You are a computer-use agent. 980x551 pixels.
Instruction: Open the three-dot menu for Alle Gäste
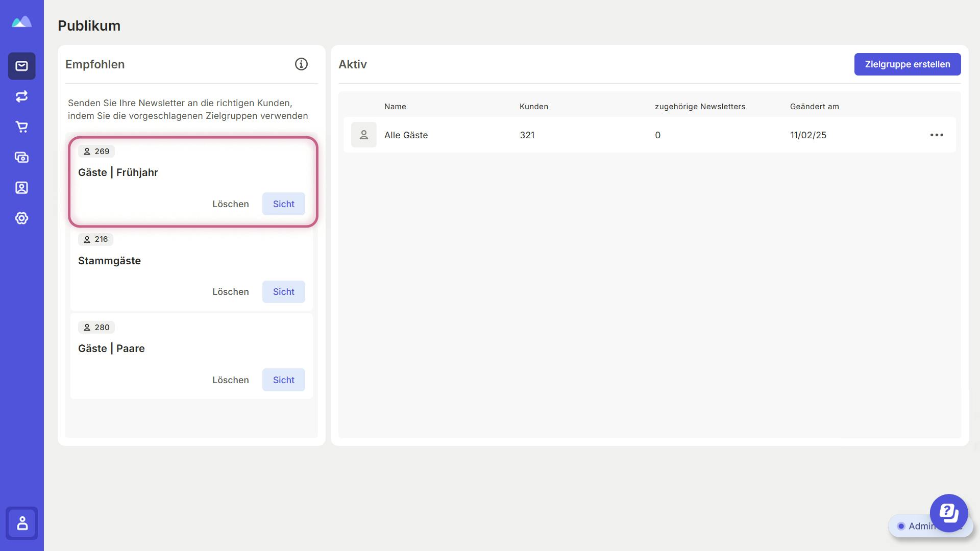point(937,135)
